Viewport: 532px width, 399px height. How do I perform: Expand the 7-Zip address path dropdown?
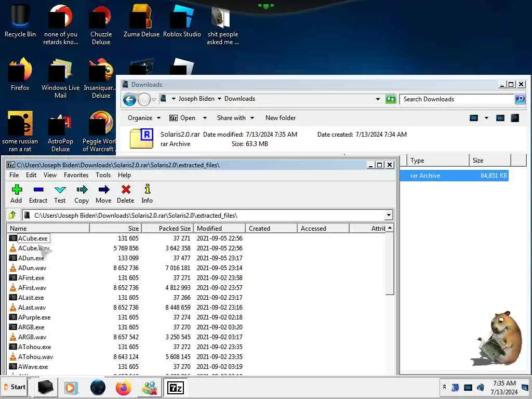[389, 215]
